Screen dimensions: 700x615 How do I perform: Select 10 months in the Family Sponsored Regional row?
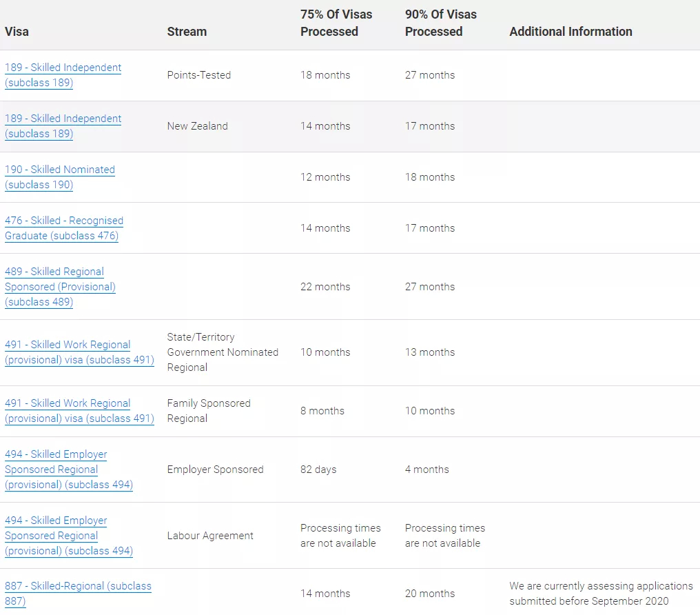[430, 411]
